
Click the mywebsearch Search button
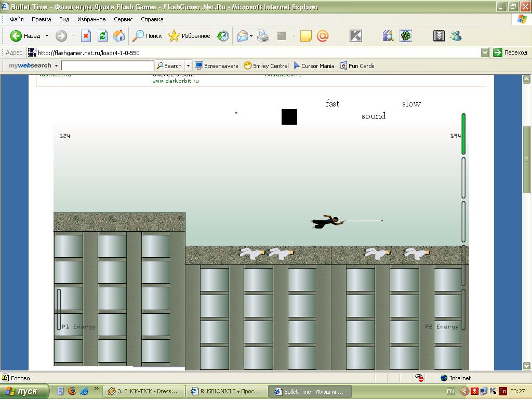point(169,66)
